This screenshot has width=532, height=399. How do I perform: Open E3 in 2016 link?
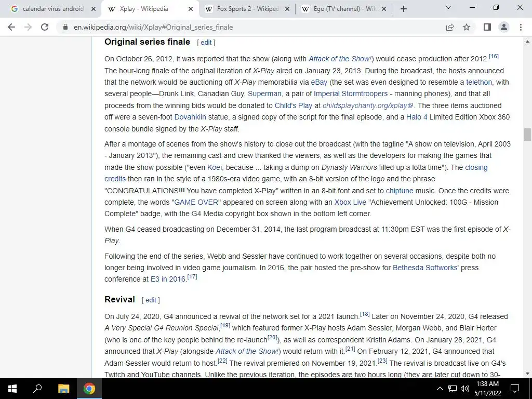tap(168, 279)
